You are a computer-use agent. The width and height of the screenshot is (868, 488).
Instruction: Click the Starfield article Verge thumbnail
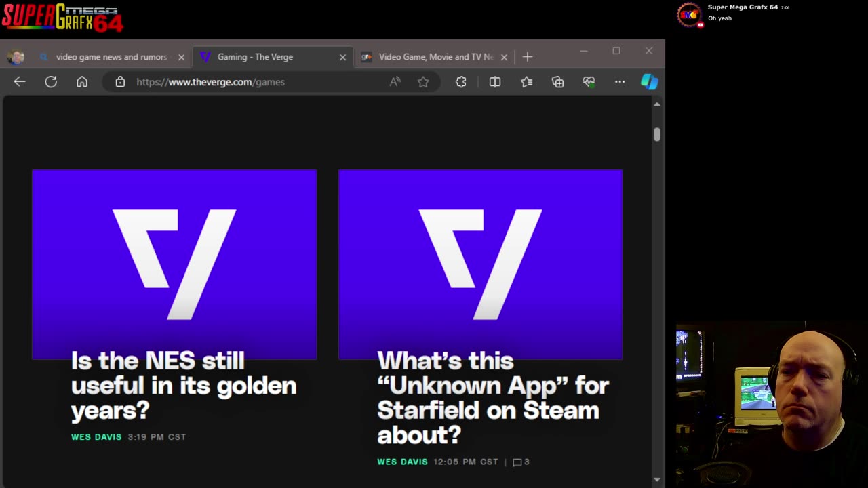pyautogui.click(x=480, y=264)
